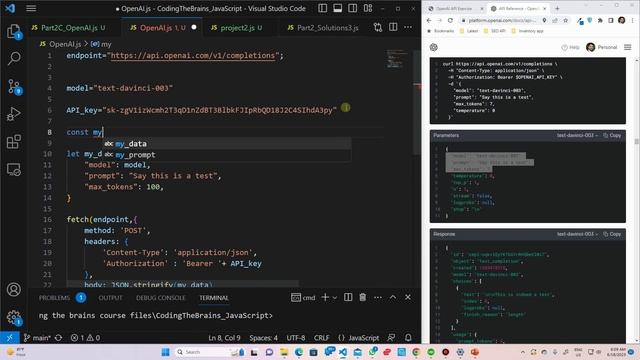Open the Manage settings gear
Viewport: 640px width, 360px height.
(14, 317)
